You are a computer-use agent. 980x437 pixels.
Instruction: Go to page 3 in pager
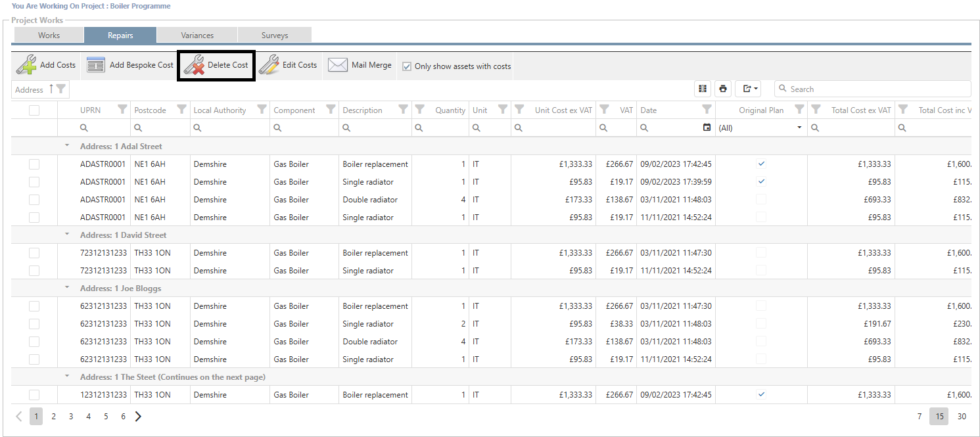[x=71, y=417]
